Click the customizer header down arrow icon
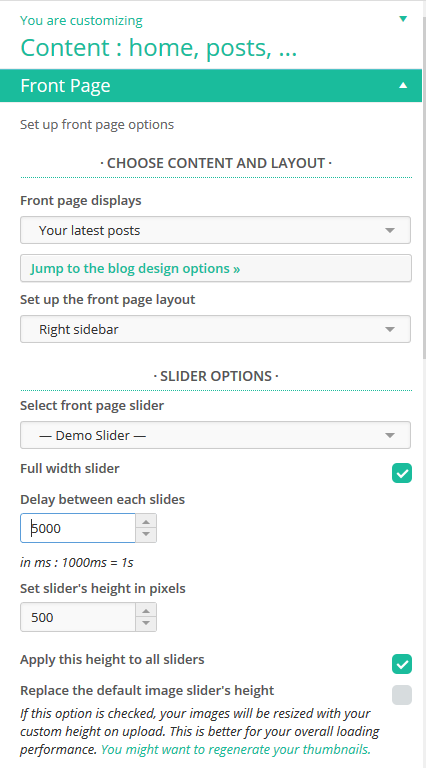Screen dimensions: 426x768 click(403, 19)
